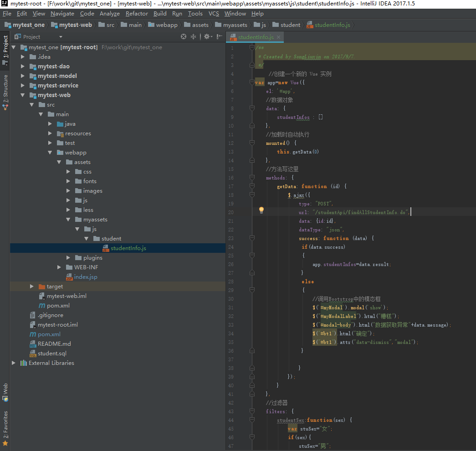This screenshot has height=451, width=476.
Task: Open the Project view type dropdown
Action: pos(61,37)
